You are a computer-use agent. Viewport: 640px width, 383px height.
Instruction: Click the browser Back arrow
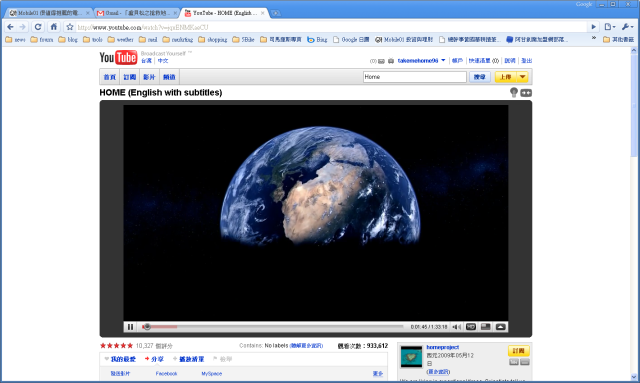tap(11, 27)
